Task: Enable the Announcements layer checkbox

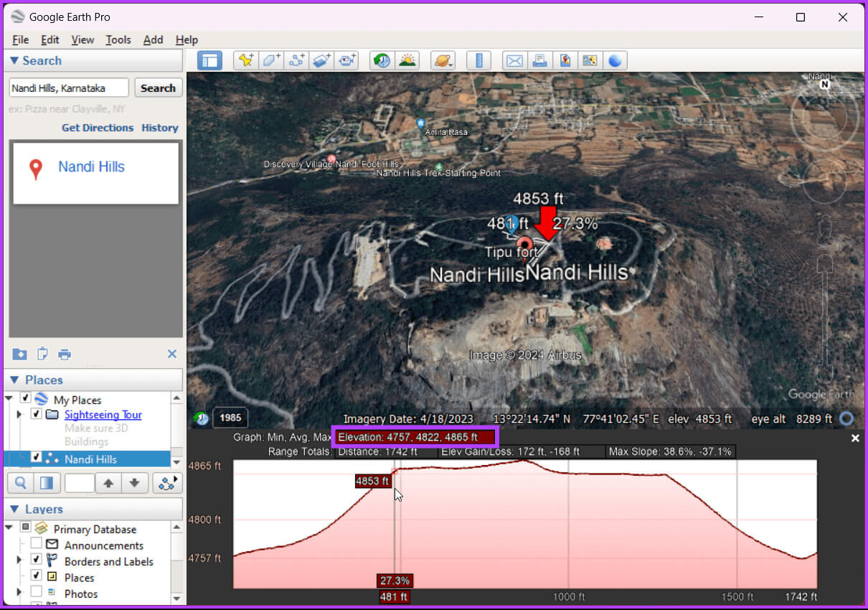Action: [36, 544]
